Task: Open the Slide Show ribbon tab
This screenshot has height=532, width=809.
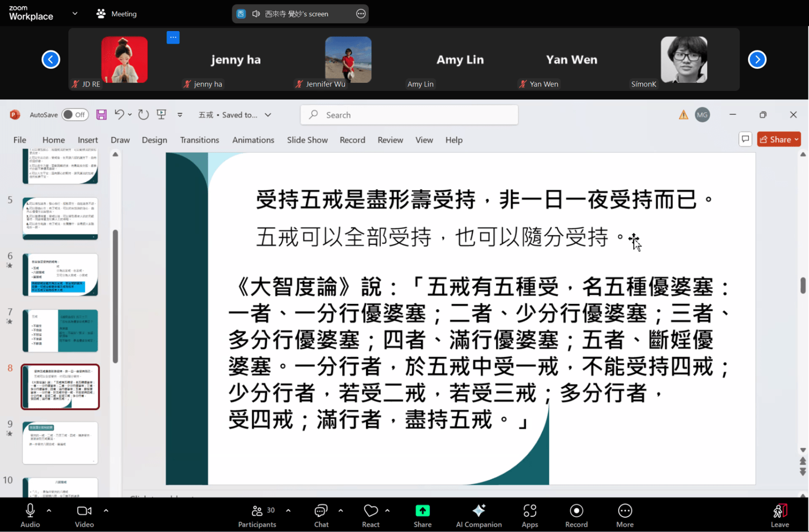Action: 307,140
